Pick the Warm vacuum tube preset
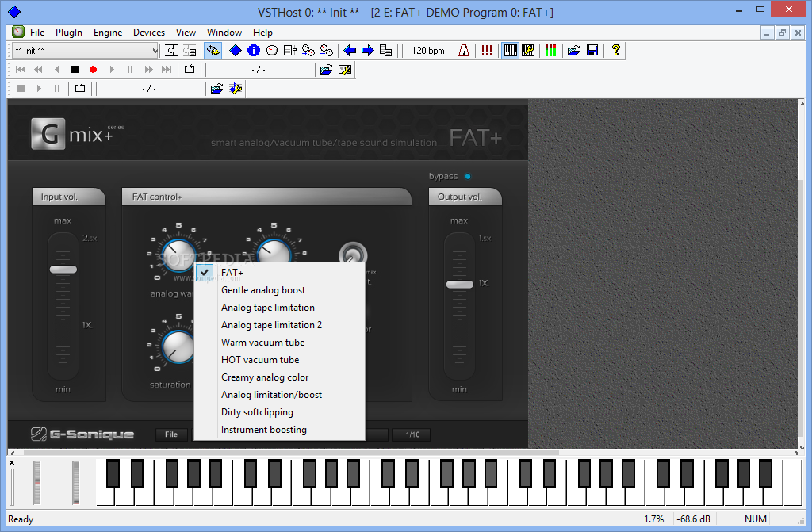The image size is (812, 532). 280,343
